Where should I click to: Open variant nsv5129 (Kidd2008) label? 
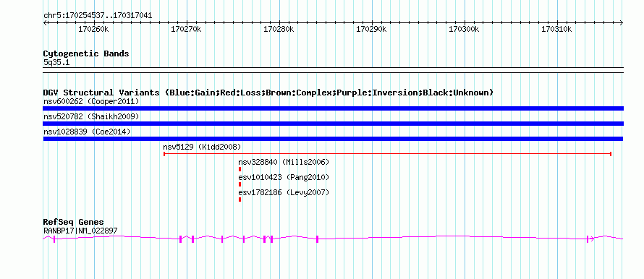[202, 147]
